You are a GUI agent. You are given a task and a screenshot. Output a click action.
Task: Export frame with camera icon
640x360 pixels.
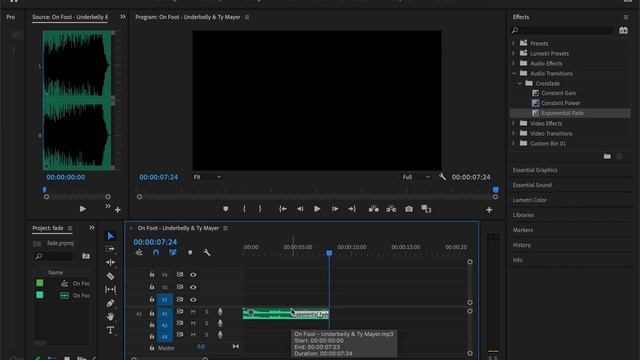pyautogui.click(x=409, y=209)
